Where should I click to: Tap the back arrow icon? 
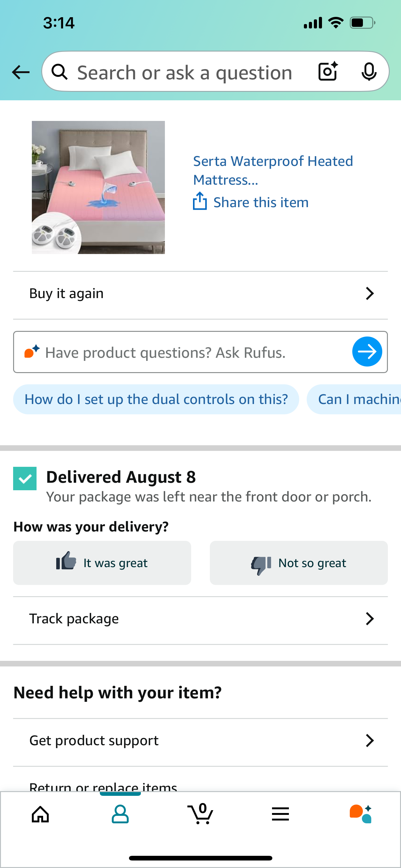coord(21,72)
